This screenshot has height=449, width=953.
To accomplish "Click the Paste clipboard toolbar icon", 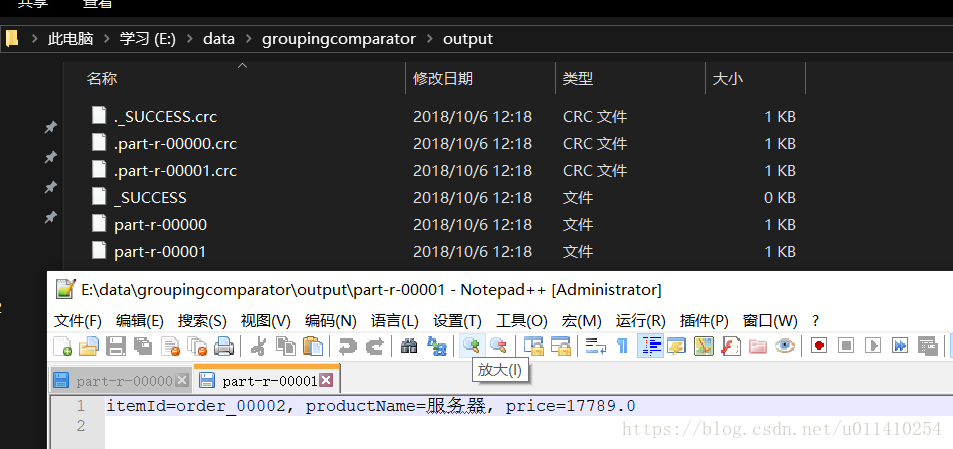I will coord(312,346).
